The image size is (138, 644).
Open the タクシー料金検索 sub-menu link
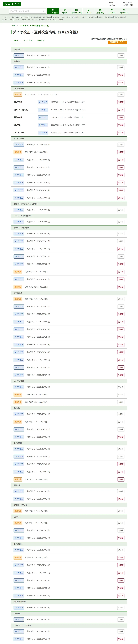[91, 17]
